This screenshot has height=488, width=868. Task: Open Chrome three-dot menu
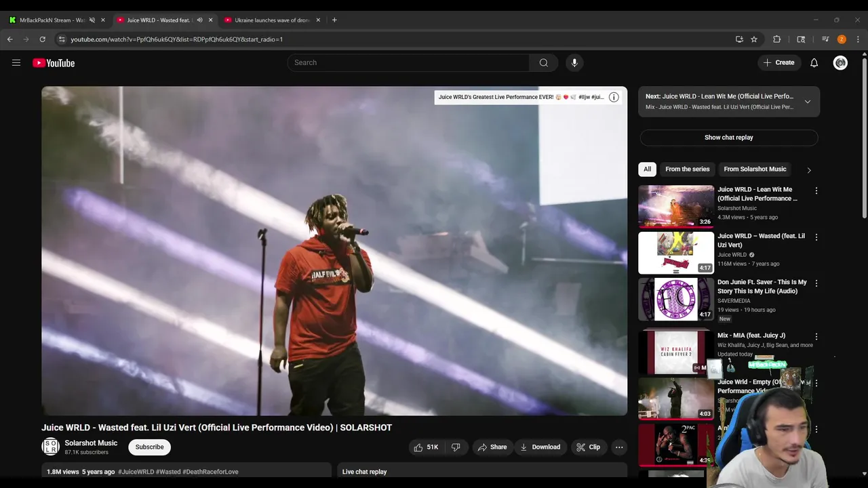click(858, 39)
